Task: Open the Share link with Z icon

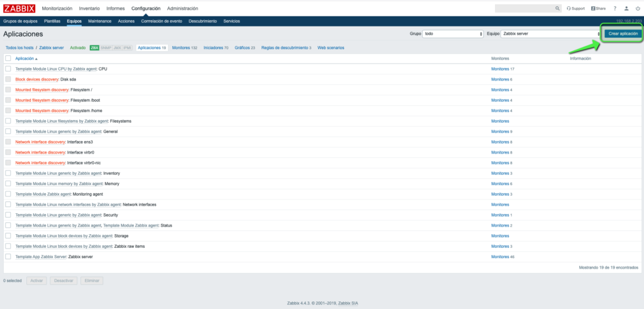Action: (599, 8)
